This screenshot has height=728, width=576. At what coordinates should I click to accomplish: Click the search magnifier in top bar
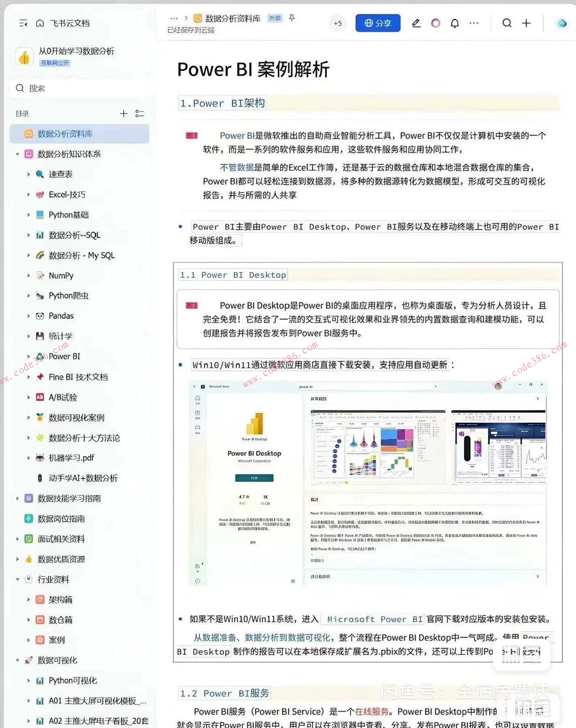507,23
